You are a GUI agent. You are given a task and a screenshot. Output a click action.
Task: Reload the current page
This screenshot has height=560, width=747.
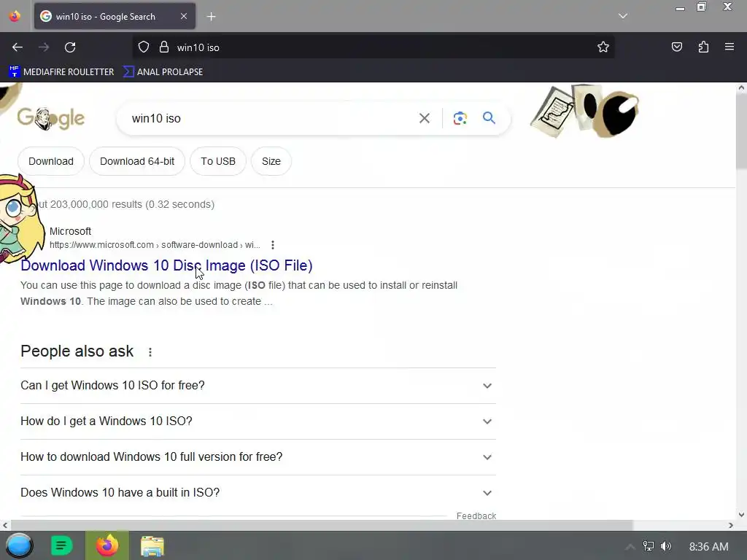70,47
